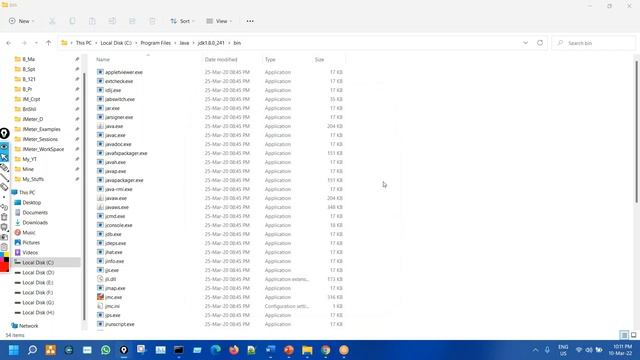Click the Delete icon in toolbar
Viewport: 640px width, 360px height.
pyautogui.click(x=152, y=21)
